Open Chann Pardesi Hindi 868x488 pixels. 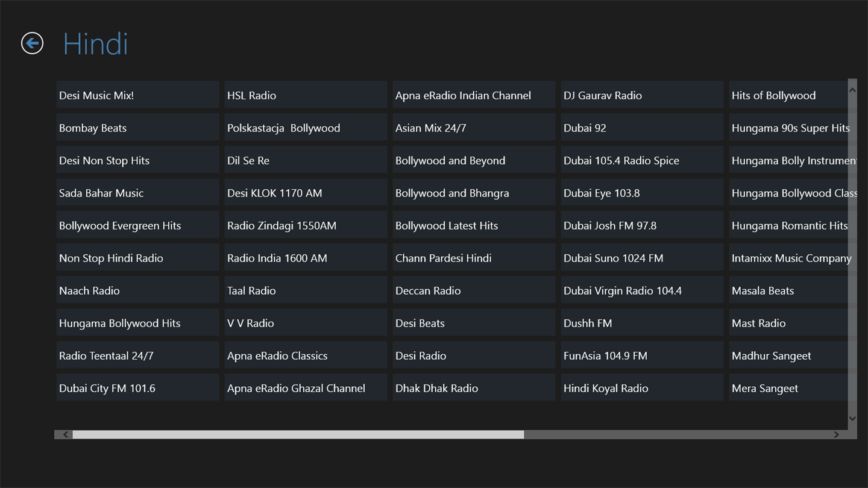(x=474, y=258)
